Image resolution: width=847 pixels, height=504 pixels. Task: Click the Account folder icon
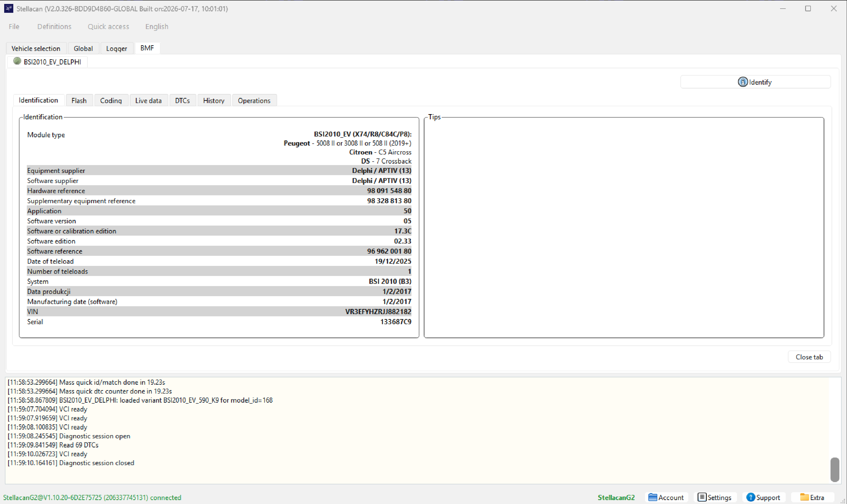652,497
